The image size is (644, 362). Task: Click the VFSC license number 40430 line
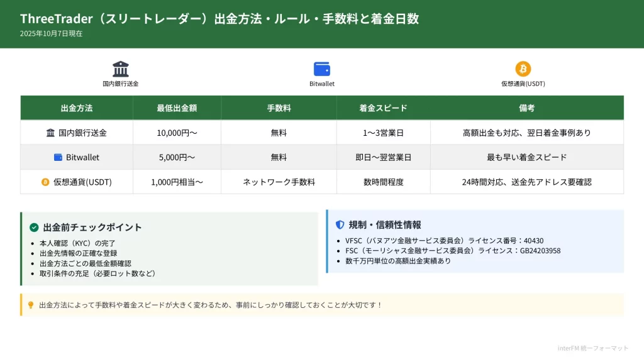click(x=444, y=241)
